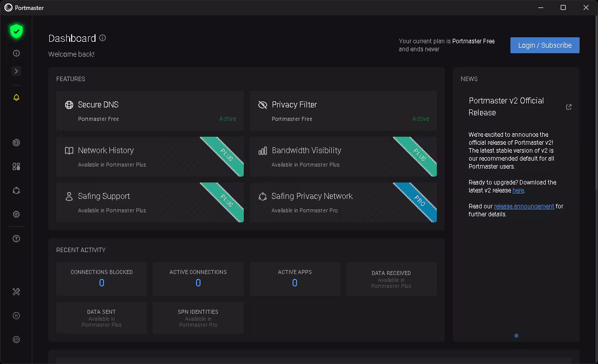This screenshot has height=364, width=598.
Task: Open the SPN sidebar icon
Action: (16, 190)
